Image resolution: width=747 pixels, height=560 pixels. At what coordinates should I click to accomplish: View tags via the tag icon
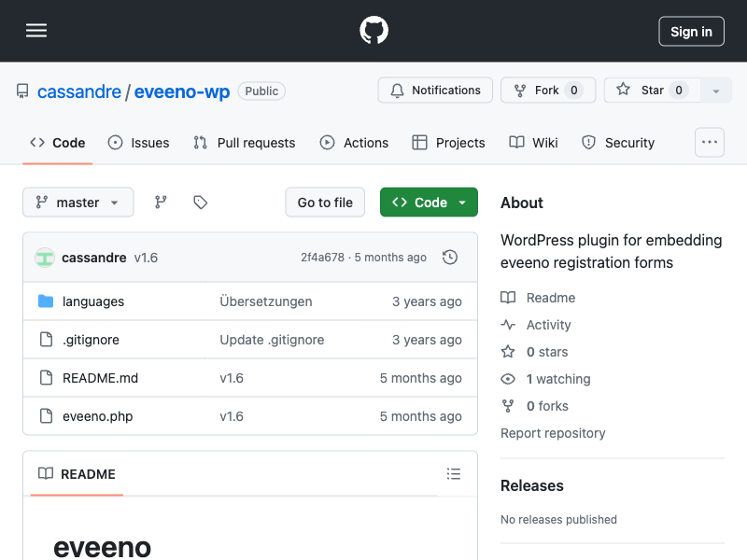[200, 203]
